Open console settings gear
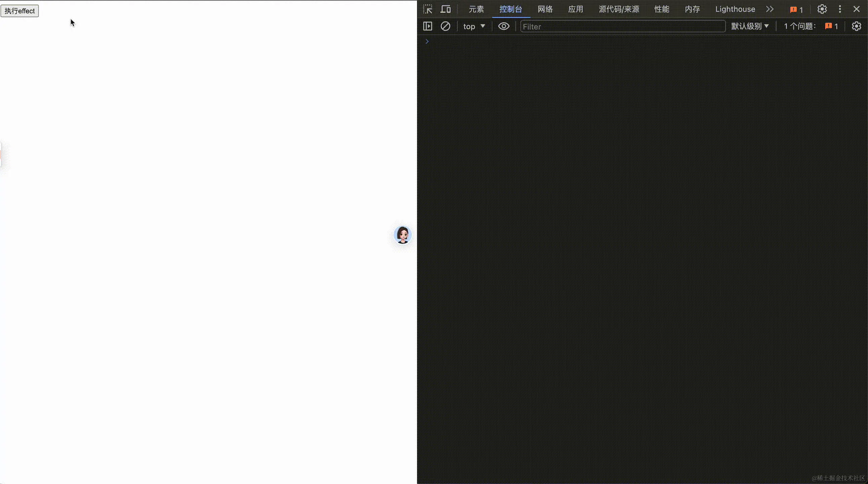The height and width of the screenshot is (484, 868). [857, 26]
